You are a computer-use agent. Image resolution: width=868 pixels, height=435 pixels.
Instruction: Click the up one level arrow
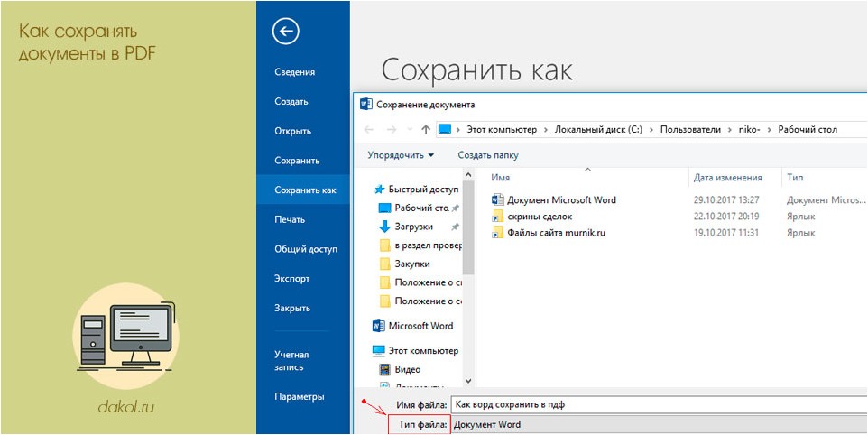point(425,129)
